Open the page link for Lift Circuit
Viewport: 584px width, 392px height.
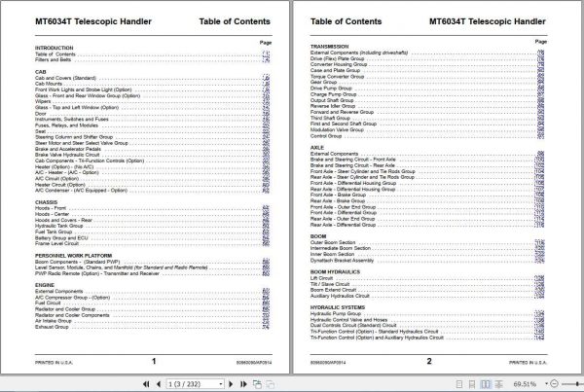pos(539,278)
